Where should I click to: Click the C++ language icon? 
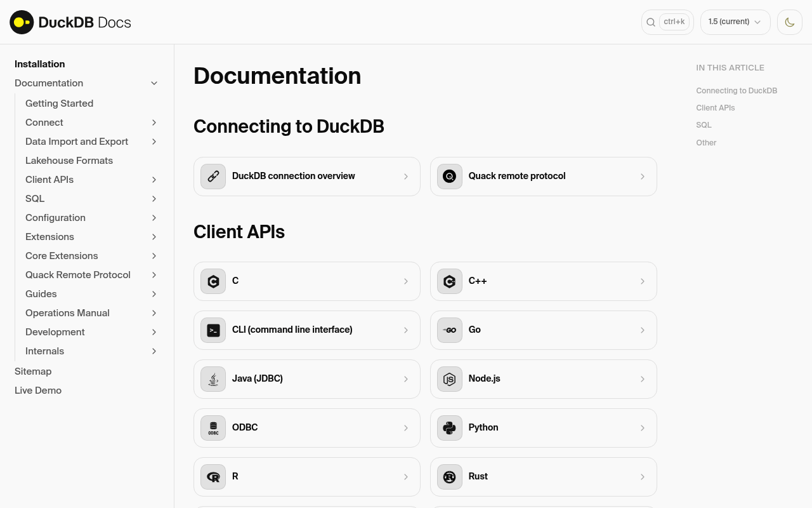coord(450,281)
